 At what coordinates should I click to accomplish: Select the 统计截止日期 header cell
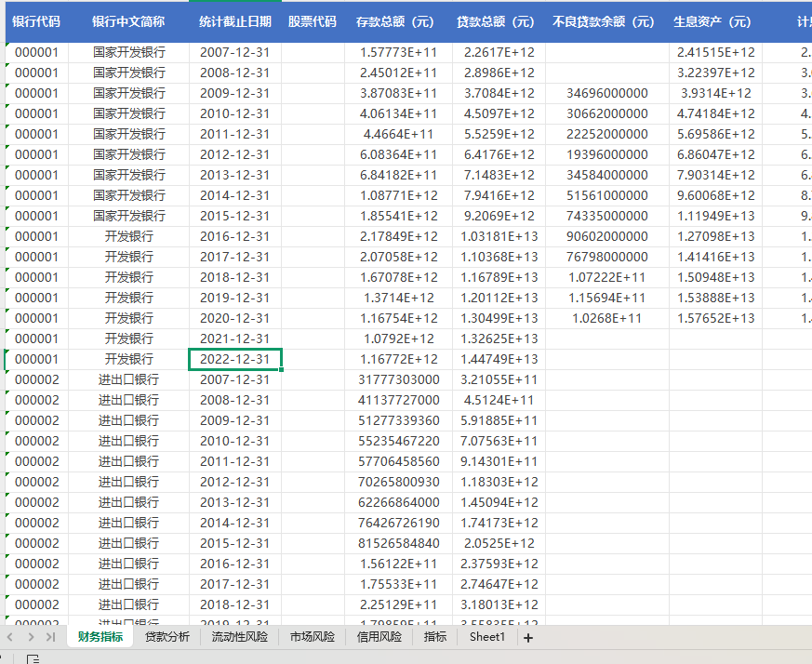(x=235, y=21)
